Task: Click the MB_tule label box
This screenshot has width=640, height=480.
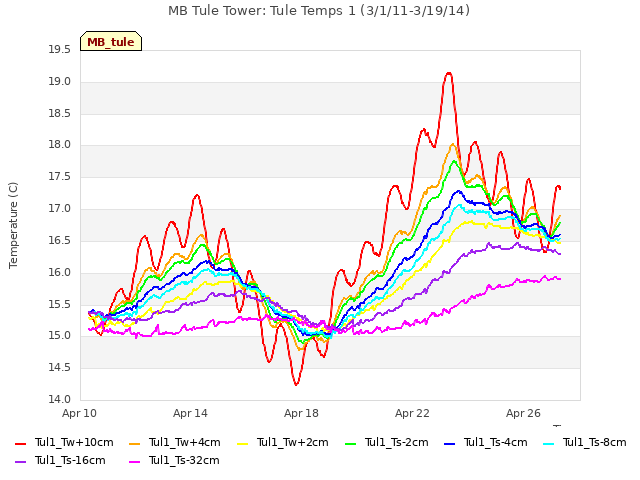Action: coord(111,41)
